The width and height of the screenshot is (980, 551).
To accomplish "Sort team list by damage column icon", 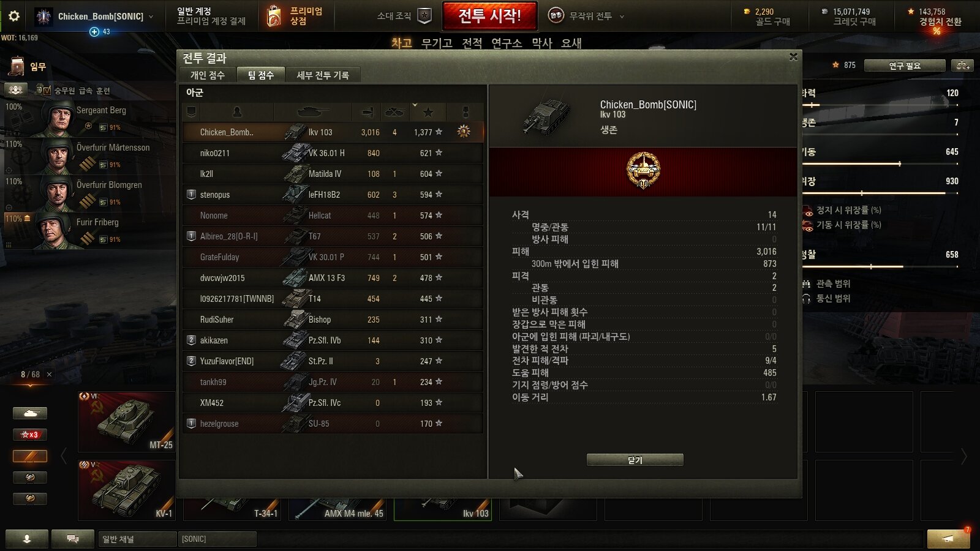I will point(367,112).
